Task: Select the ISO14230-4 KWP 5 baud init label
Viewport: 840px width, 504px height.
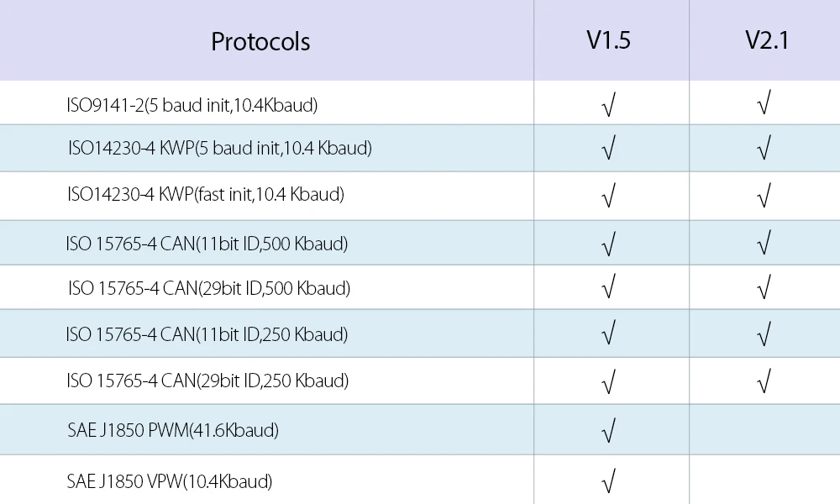Action: [x=219, y=149]
